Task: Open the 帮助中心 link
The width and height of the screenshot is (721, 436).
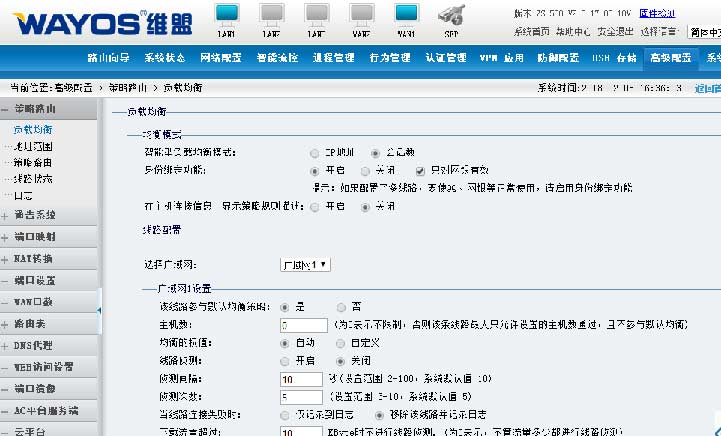Action: pyautogui.click(x=573, y=32)
